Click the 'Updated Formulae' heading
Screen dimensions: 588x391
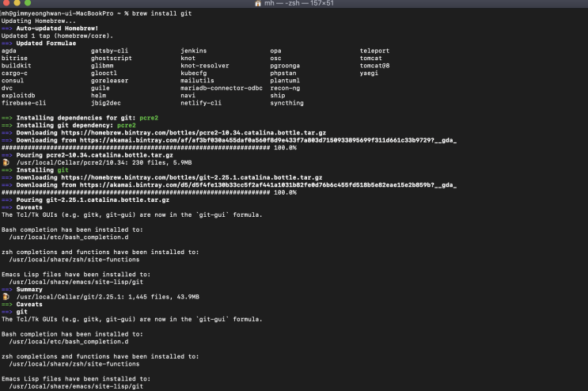pyautogui.click(x=46, y=43)
